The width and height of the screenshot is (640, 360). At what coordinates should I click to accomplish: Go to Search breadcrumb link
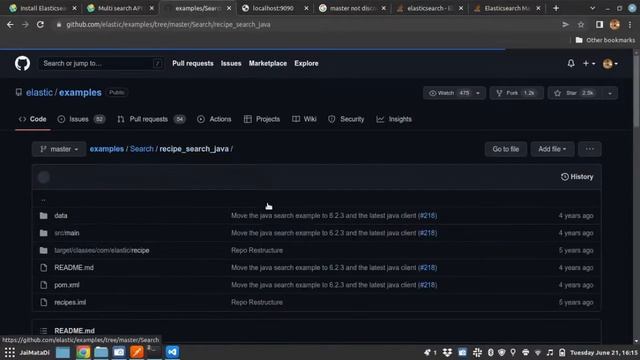[142, 149]
